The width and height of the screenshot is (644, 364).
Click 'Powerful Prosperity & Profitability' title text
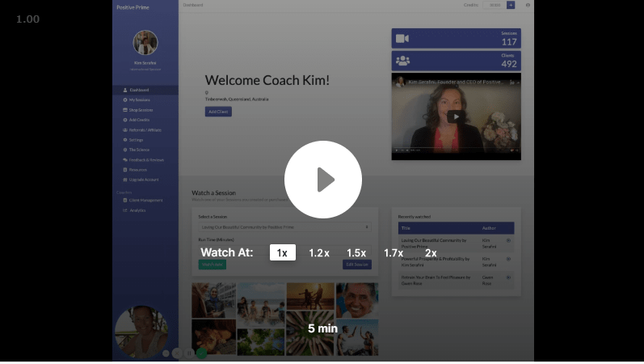(x=435, y=262)
